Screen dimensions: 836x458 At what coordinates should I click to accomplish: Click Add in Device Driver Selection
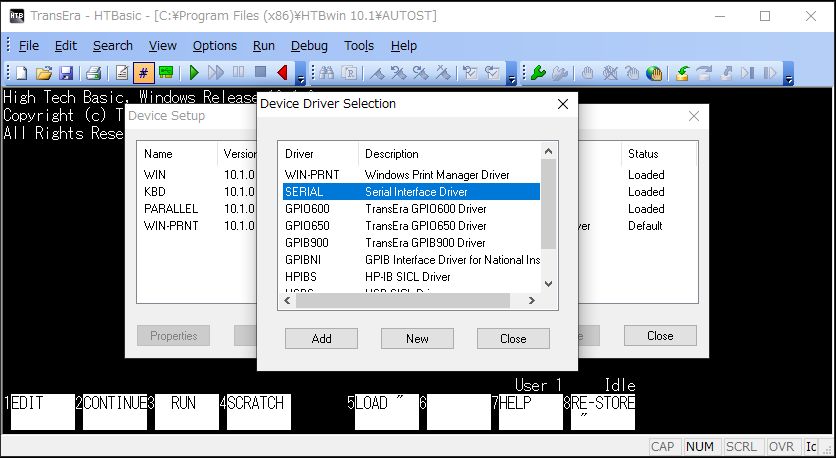[x=321, y=339]
